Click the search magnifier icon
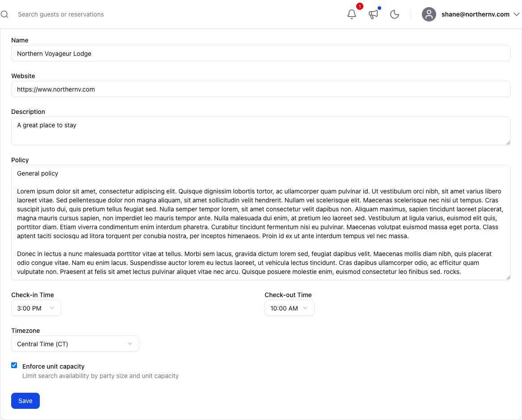Viewport: 522px width, 420px height. 4,14
